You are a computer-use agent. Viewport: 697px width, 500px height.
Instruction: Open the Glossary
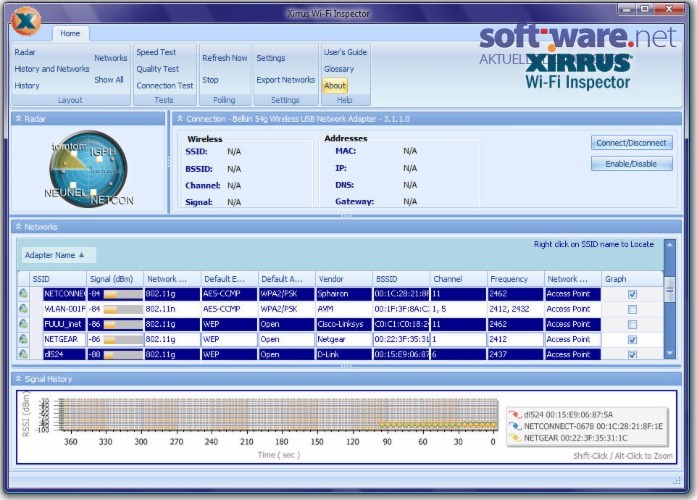click(x=339, y=69)
